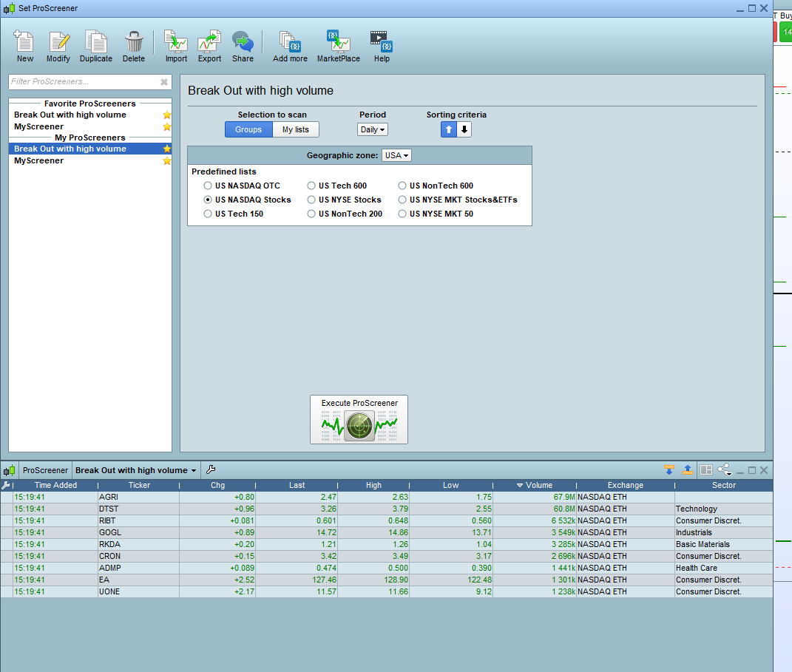Open the Help video icon
The width and height of the screenshot is (792, 672).
click(x=381, y=46)
